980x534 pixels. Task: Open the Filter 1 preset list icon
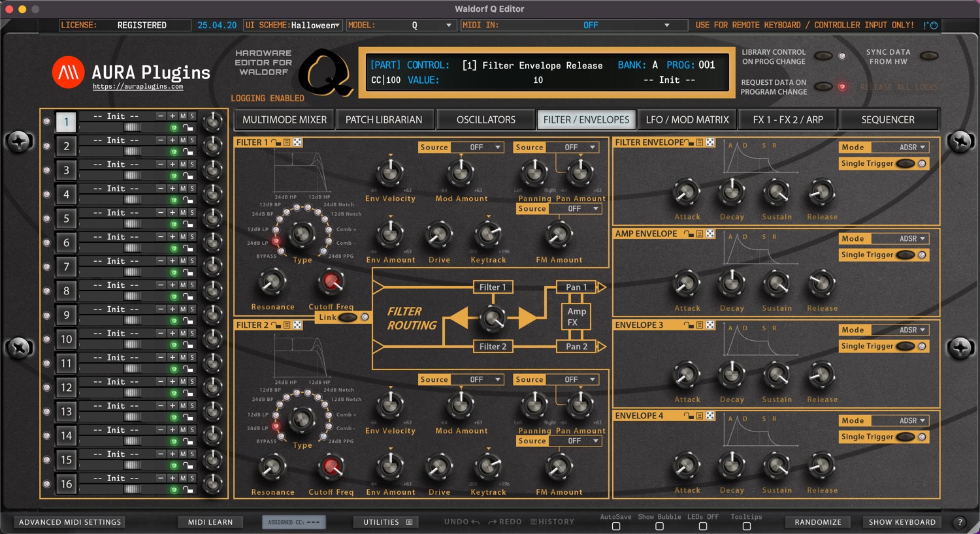pos(287,142)
